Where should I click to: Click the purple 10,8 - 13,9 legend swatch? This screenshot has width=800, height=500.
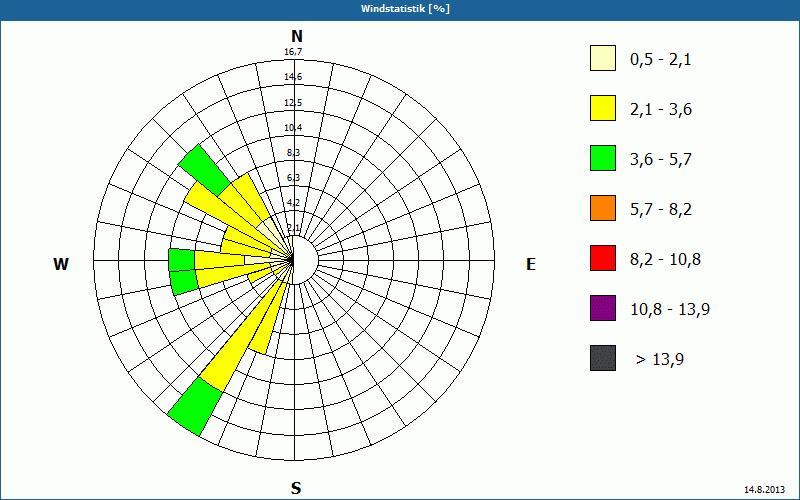click(603, 308)
